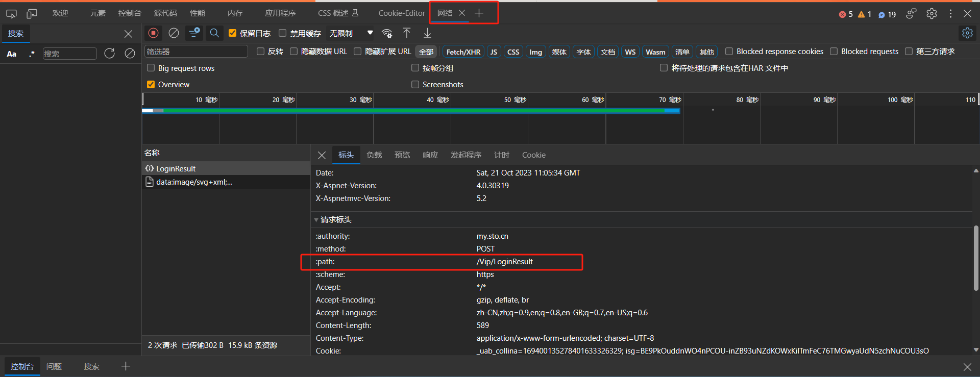Close the request details pane
Image resolution: width=980 pixels, height=377 pixels.
coord(322,155)
